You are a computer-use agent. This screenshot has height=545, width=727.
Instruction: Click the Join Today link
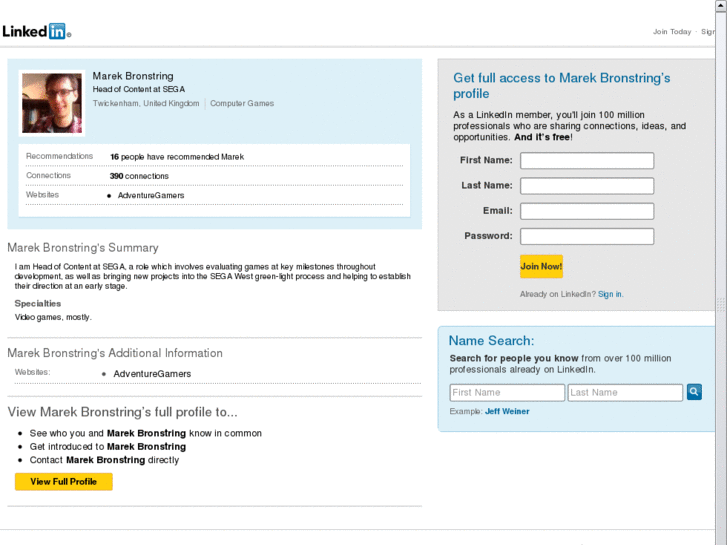[x=672, y=32]
